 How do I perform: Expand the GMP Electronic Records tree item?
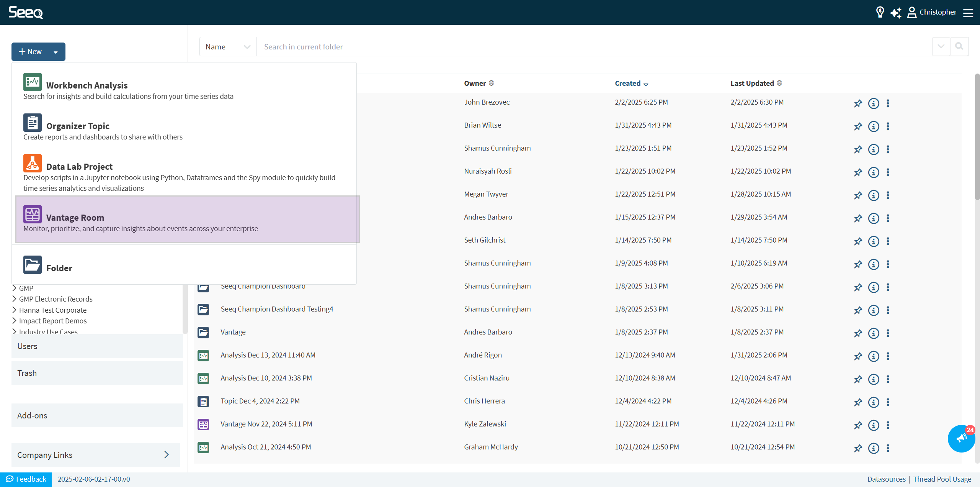click(x=14, y=299)
